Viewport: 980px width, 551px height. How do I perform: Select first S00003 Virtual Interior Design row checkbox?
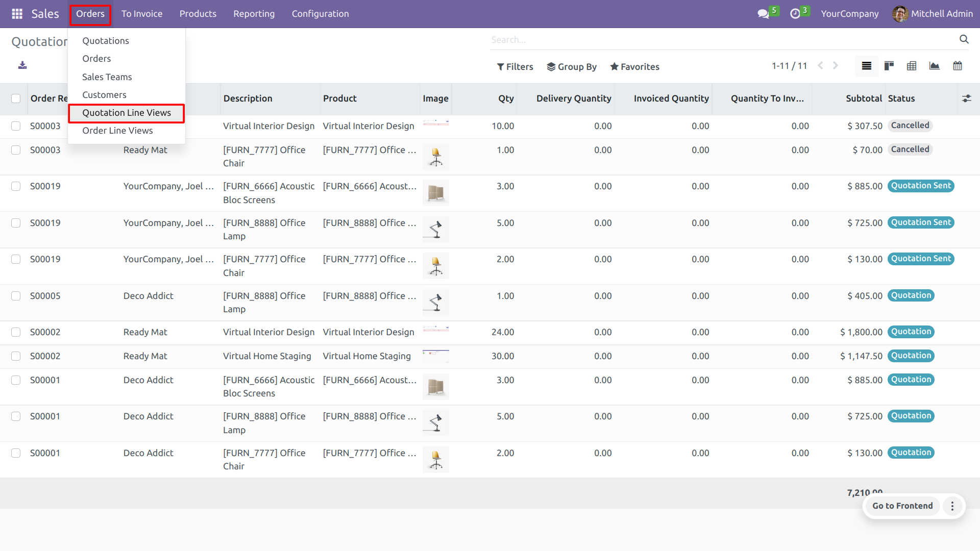click(x=16, y=126)
